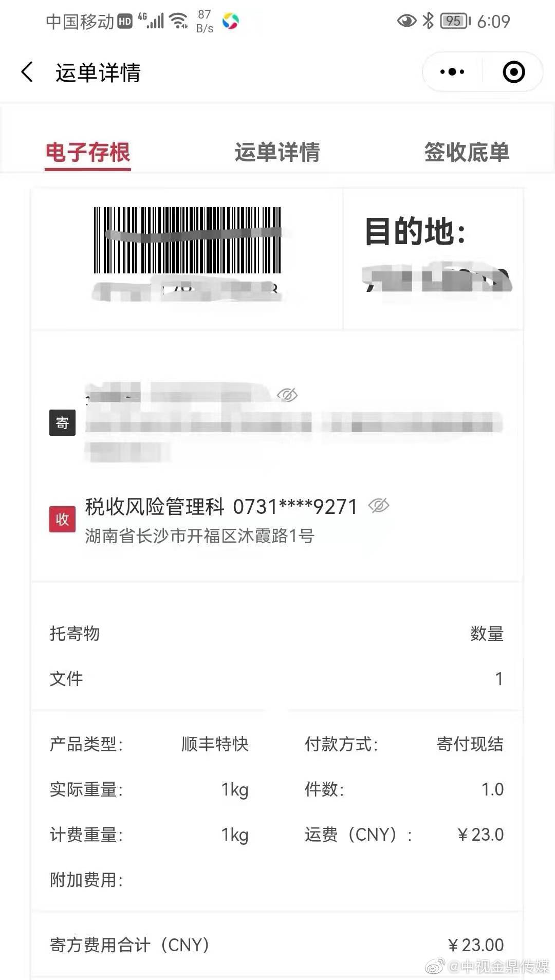Tap the 目的地 destination box
The width and height of the screenshot is (555, 980).
433,258
